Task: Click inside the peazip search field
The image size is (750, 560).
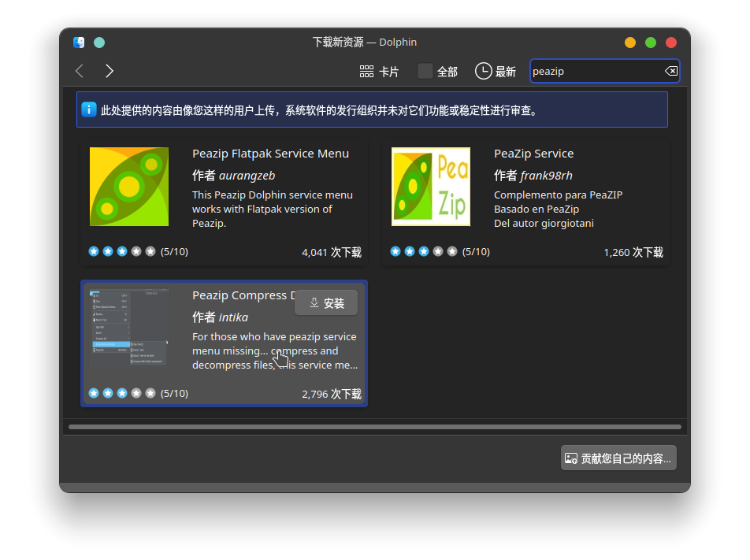Action: pos(599,71)
